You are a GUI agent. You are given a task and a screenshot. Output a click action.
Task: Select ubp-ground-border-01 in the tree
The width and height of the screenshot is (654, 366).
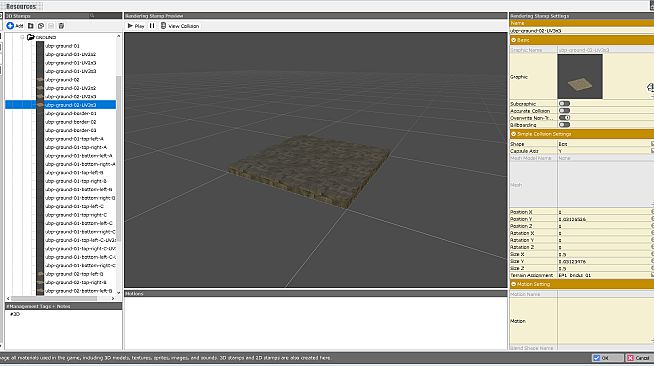click(70, 113)
